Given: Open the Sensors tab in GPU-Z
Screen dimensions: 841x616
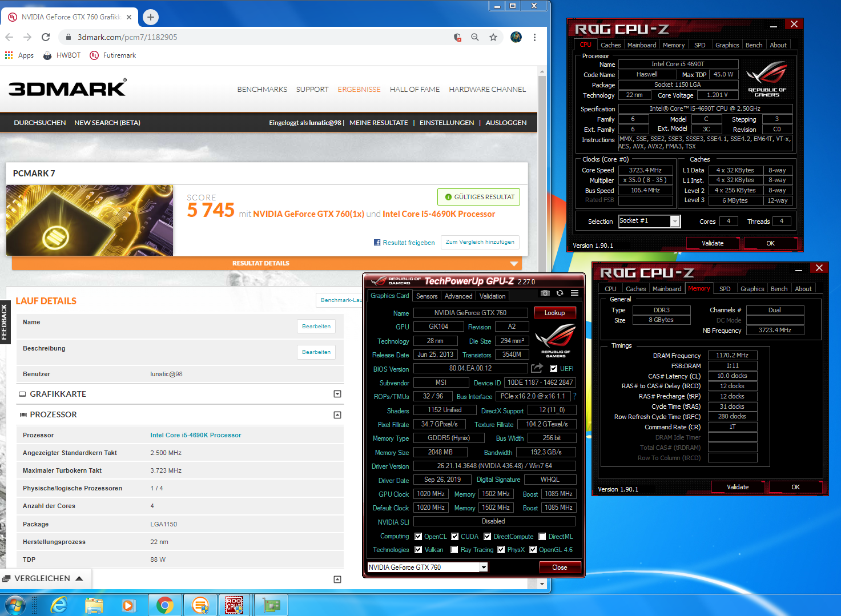Looking at the screenshot, I should (427, 296).
